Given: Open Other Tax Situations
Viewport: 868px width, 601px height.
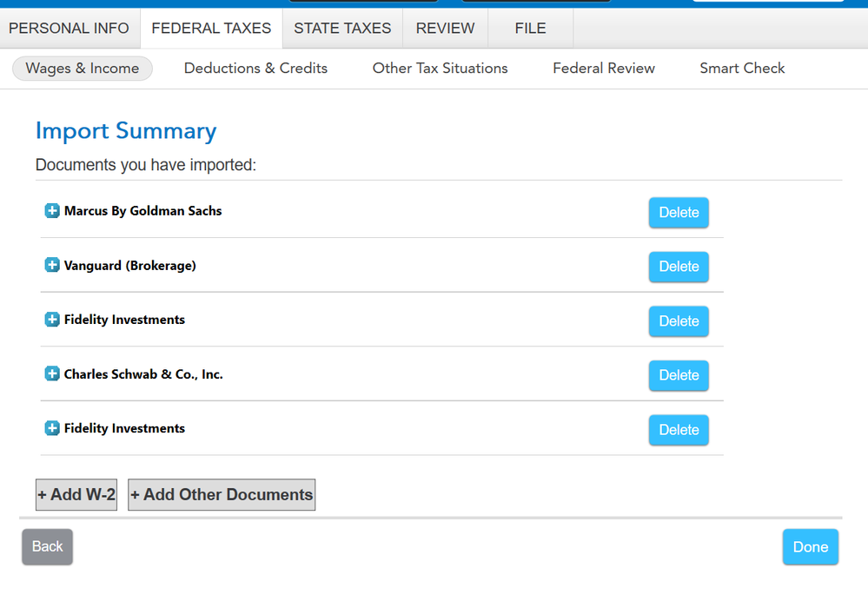Looking at the screenshot, I should (441, 68).
